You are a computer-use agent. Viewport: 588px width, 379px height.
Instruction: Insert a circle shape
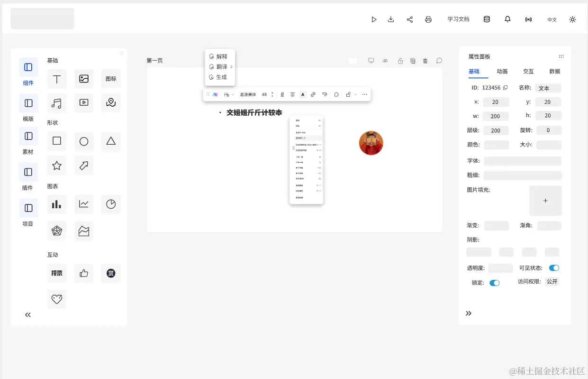click(x=84, y=141)
